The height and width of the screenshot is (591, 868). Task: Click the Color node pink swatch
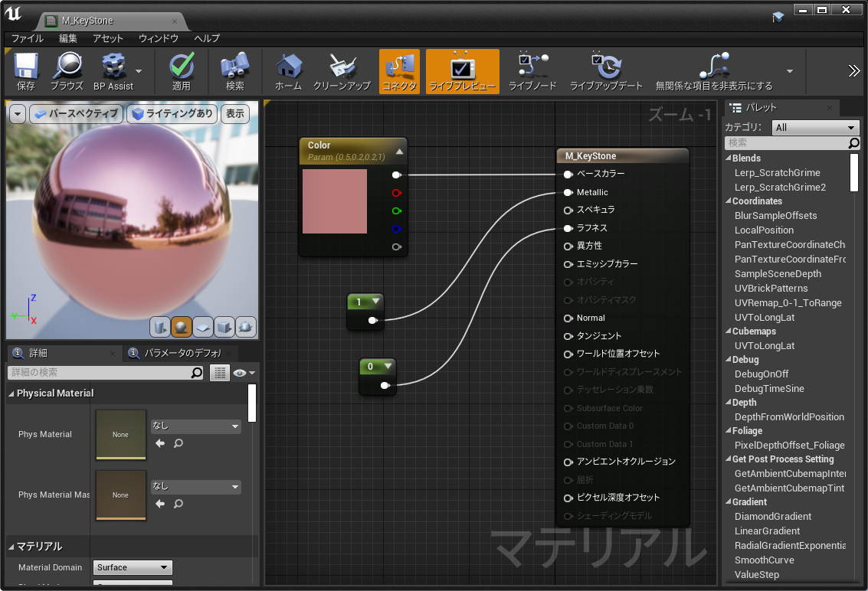(x=334, y=201)
